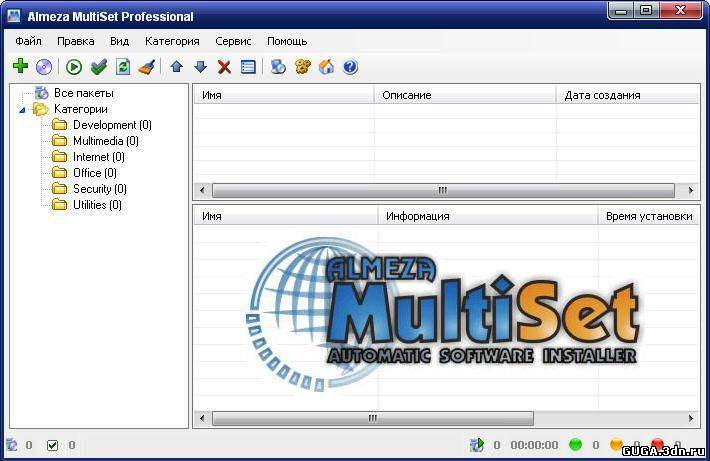Click upper list scroll right arrow

point(691,190)
